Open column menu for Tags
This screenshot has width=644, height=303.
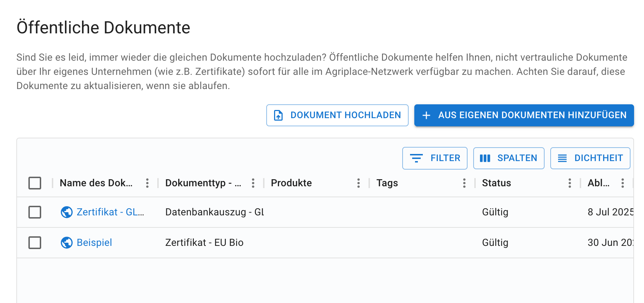pos(464,183)
